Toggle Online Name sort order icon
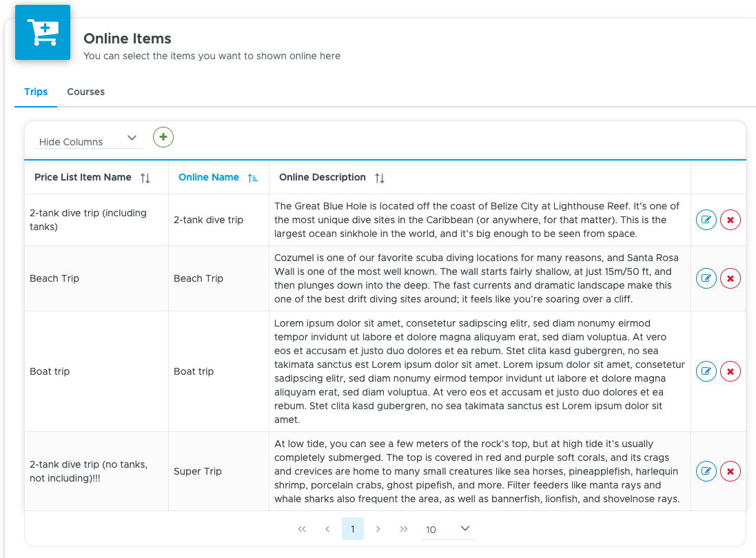 [x=253, y=178]
